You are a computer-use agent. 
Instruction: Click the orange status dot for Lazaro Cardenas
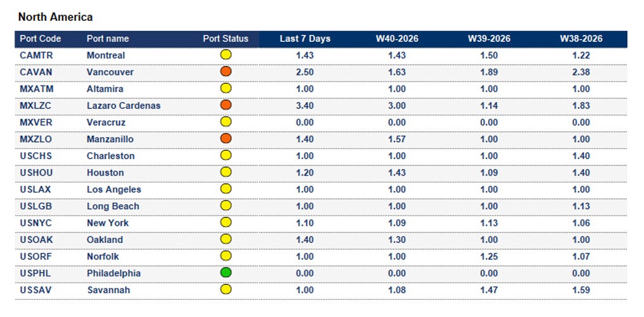coord(226,105)
